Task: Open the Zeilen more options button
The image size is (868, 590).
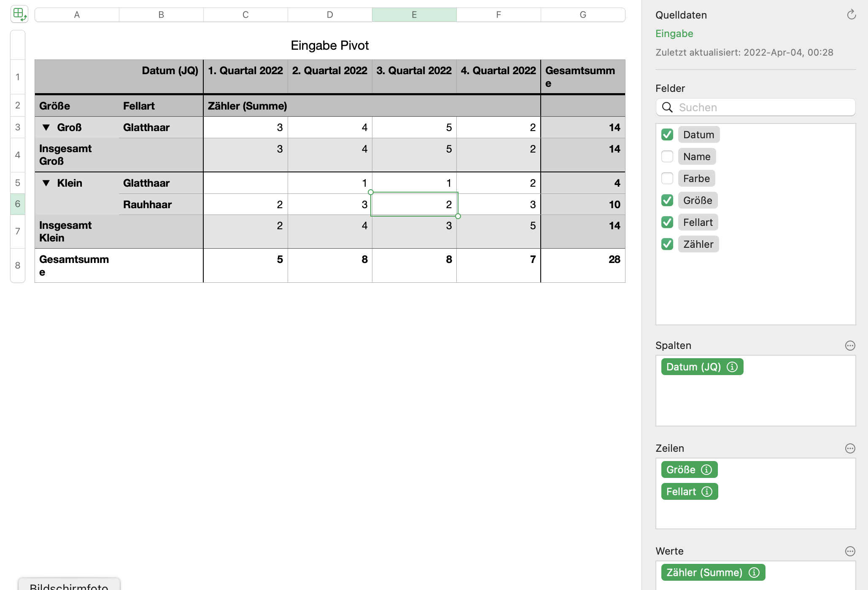Action: [850, 448]
